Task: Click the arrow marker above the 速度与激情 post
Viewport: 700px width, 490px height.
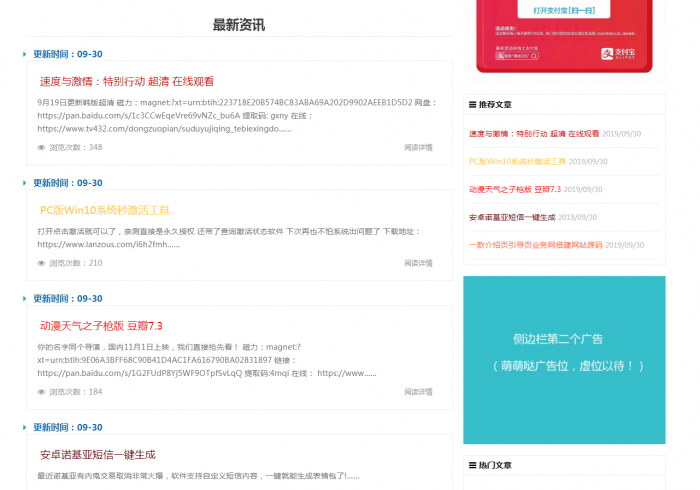Action: pos(24,55)
